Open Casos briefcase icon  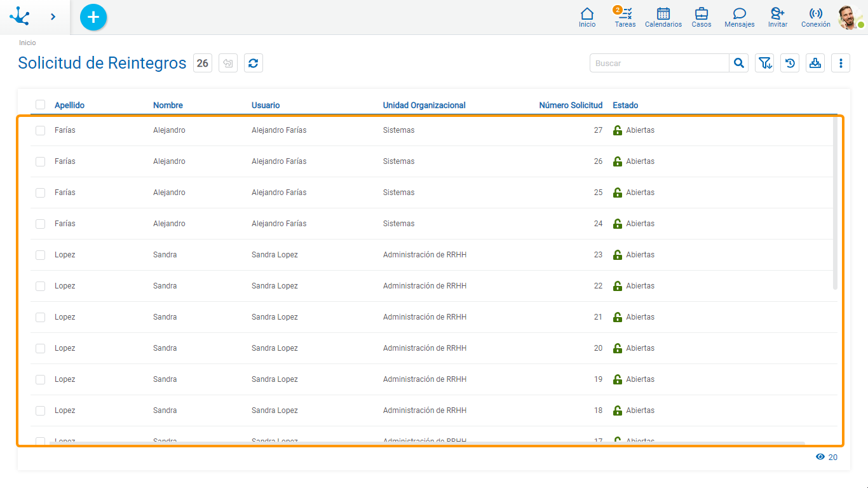(x=702, y=17)
